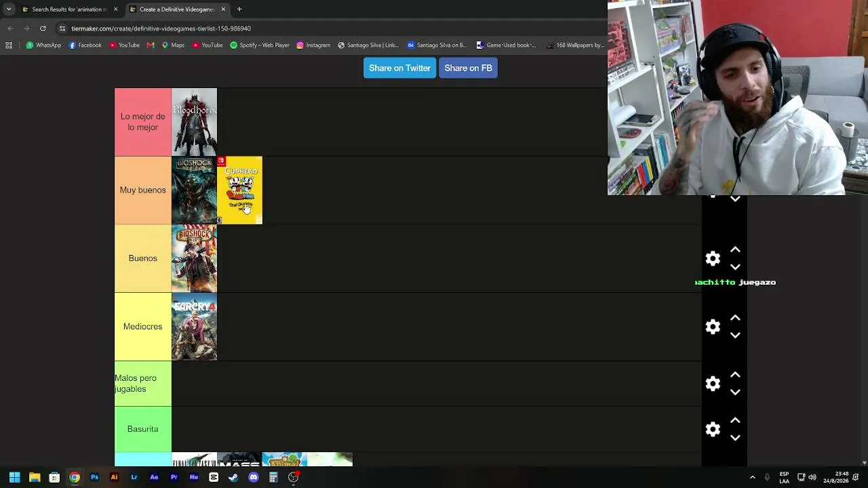Open After Effects from the taskbar

(154, 477)
